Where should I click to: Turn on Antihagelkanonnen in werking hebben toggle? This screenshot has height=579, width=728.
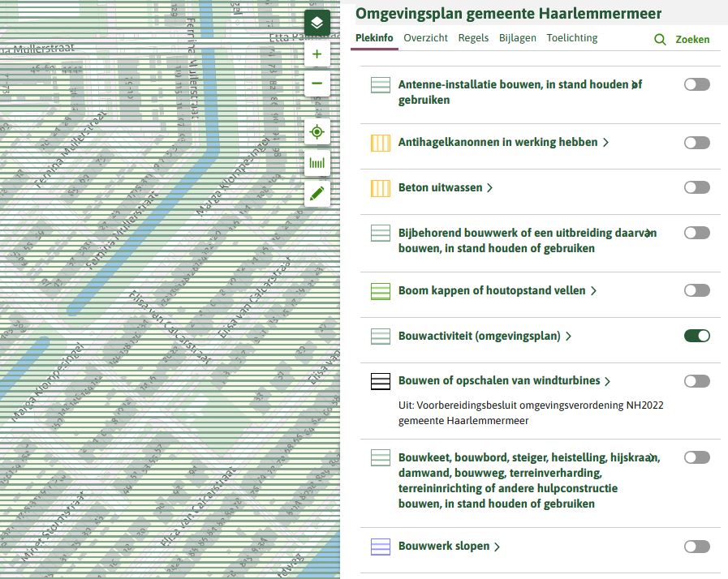(696, 143)
